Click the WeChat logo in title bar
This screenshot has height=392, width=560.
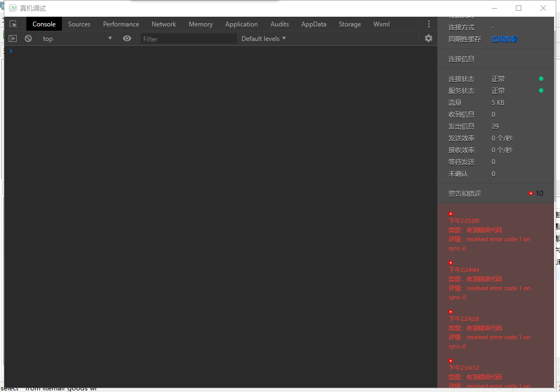(13, 8)
